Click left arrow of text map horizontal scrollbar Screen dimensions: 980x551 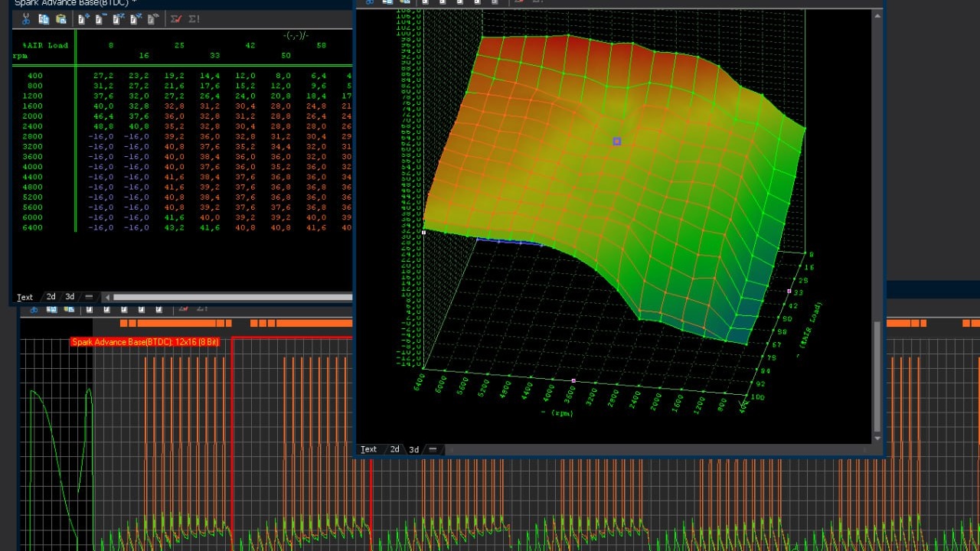tap(108, 297)
